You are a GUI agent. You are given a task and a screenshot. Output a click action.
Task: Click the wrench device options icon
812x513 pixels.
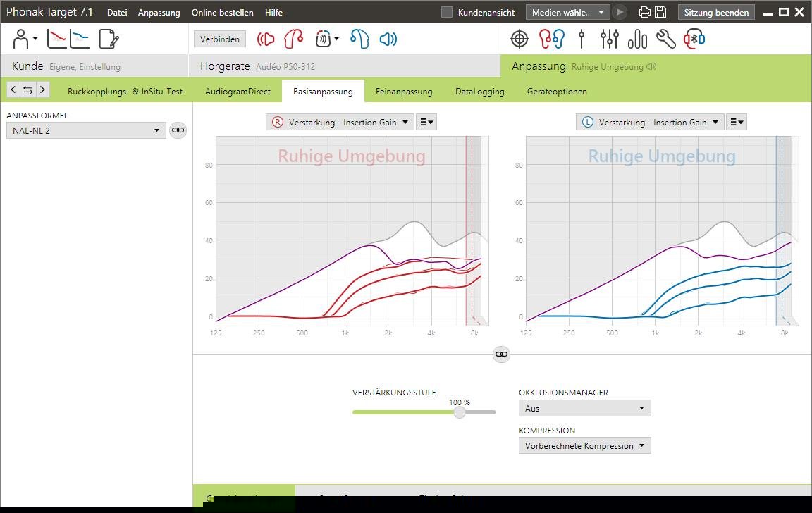pos(665,39)
